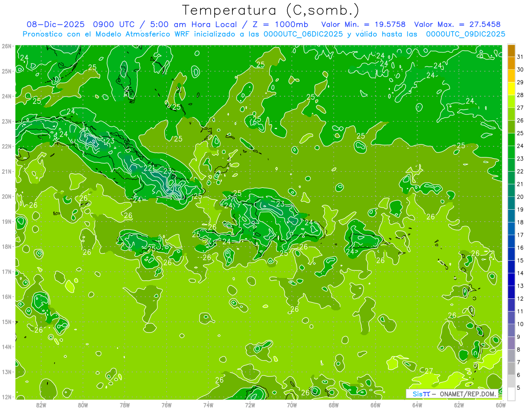Click the 21N latitude axis label
This screenshot has width=532, height=411.
(x=7, y=171)
